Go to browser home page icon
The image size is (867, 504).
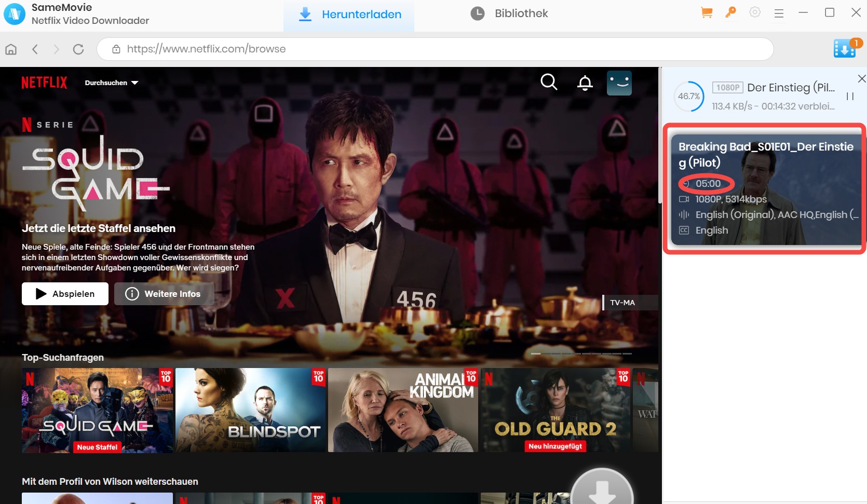click(x=11, y=49)
